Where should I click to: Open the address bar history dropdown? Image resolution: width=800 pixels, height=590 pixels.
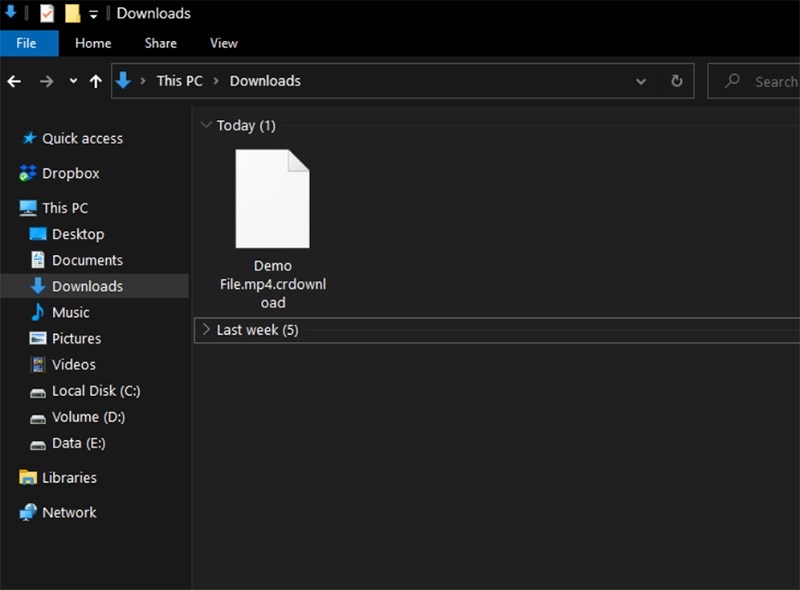[x=641, y=81]
